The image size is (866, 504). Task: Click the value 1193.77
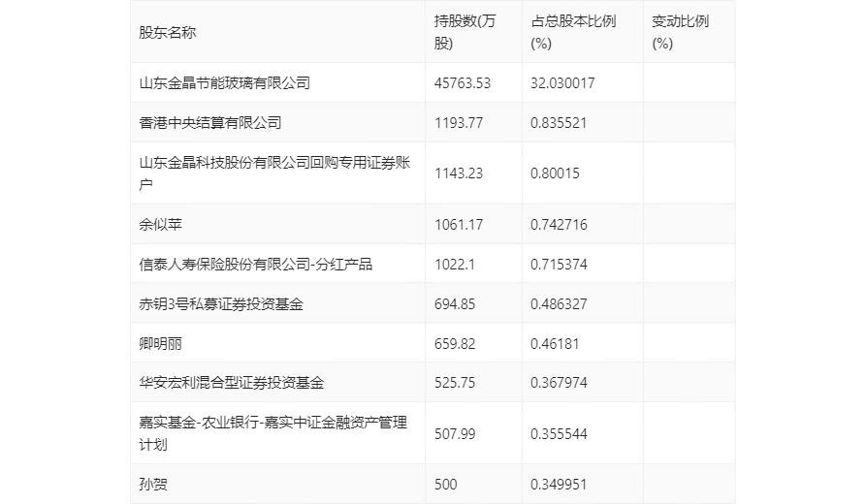(x=459, y=122)
